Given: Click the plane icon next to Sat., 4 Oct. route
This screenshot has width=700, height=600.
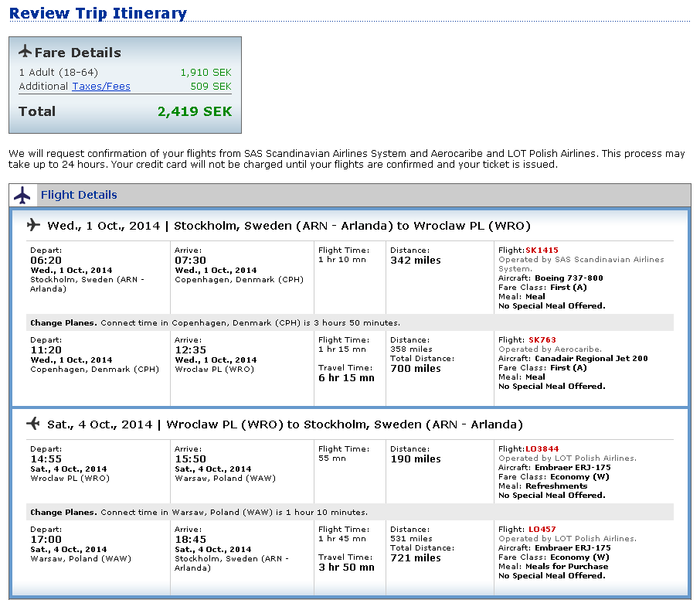Looking at the screenshot, I should click(x=33, y=424).
